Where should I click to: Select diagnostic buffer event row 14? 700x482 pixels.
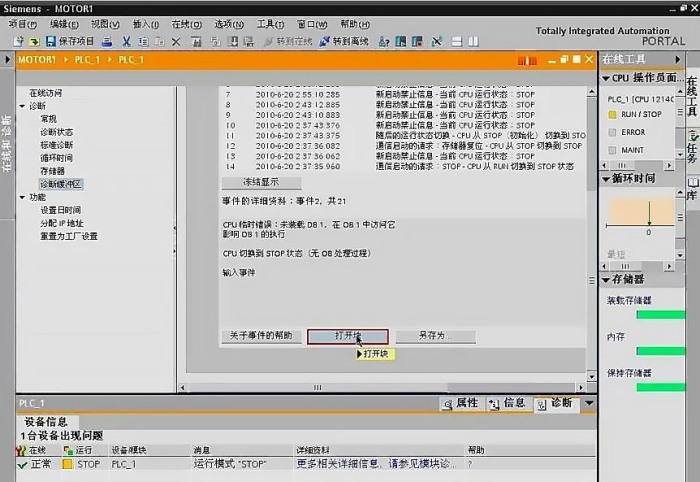[404, 166]
